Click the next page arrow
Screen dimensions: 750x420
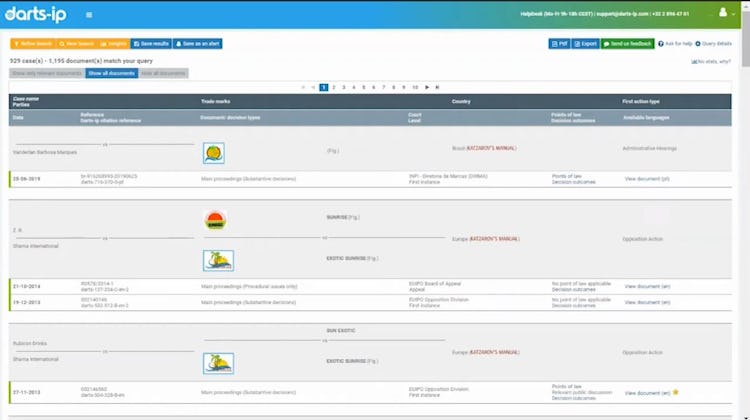(427, 88)
